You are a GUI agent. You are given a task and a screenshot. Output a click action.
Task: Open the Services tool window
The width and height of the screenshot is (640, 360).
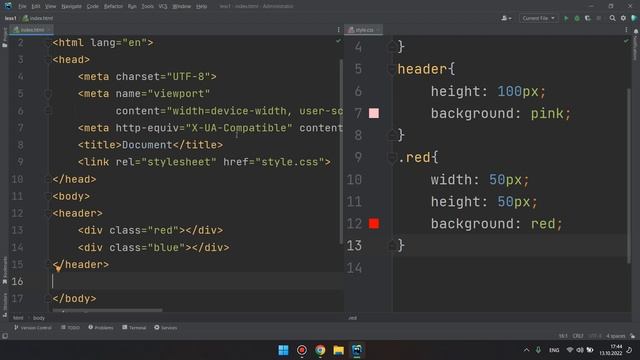coord(166,328)
